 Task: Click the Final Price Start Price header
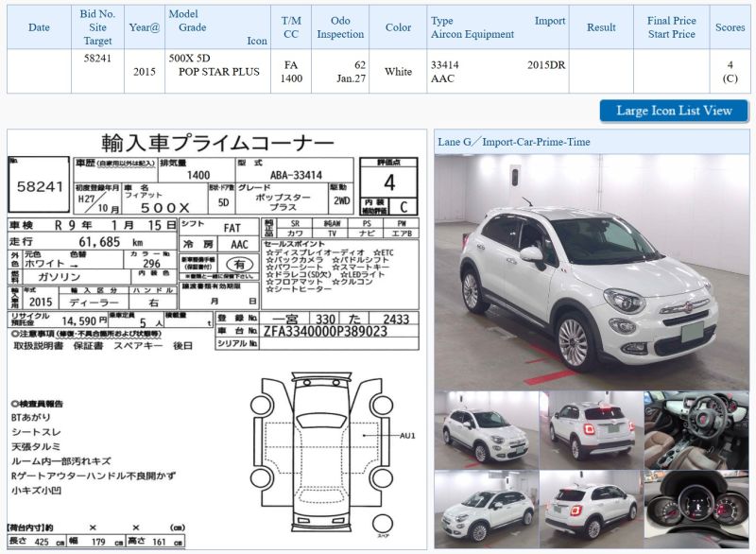point(671,27)
